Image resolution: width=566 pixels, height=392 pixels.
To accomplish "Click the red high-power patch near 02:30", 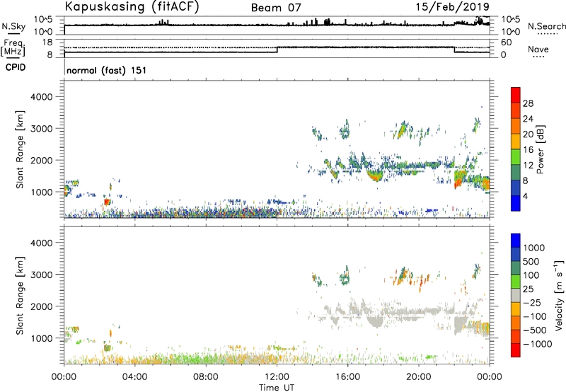I will [107, 202].
